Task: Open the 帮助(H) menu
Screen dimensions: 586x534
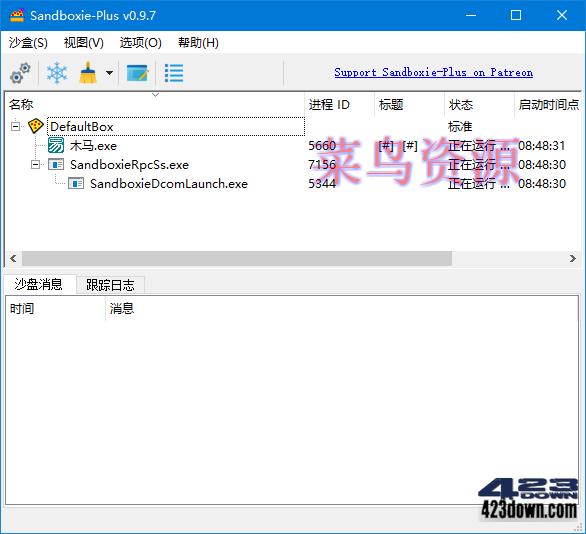Action: coord(198,43)
